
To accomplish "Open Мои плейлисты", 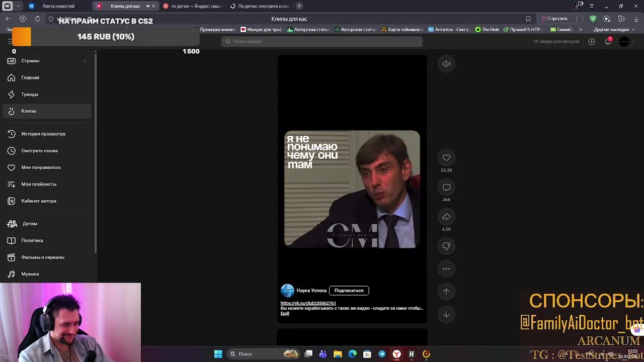I will [47, 184].
